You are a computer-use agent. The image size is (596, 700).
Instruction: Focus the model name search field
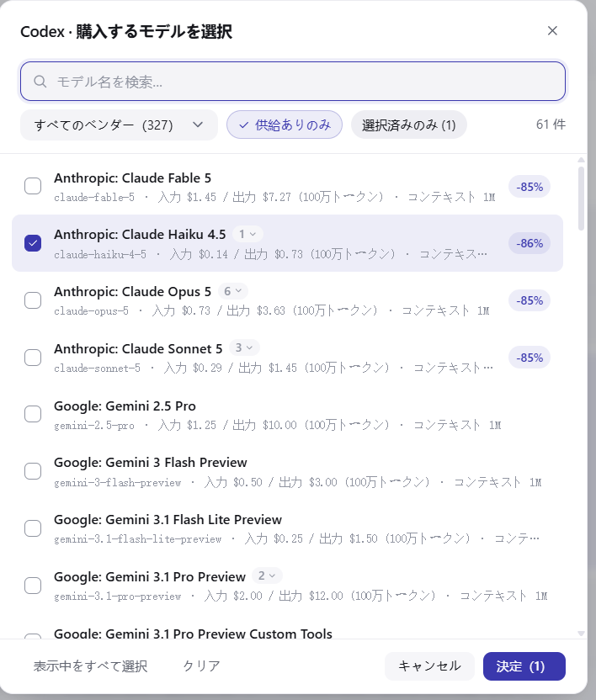(293, 82)
